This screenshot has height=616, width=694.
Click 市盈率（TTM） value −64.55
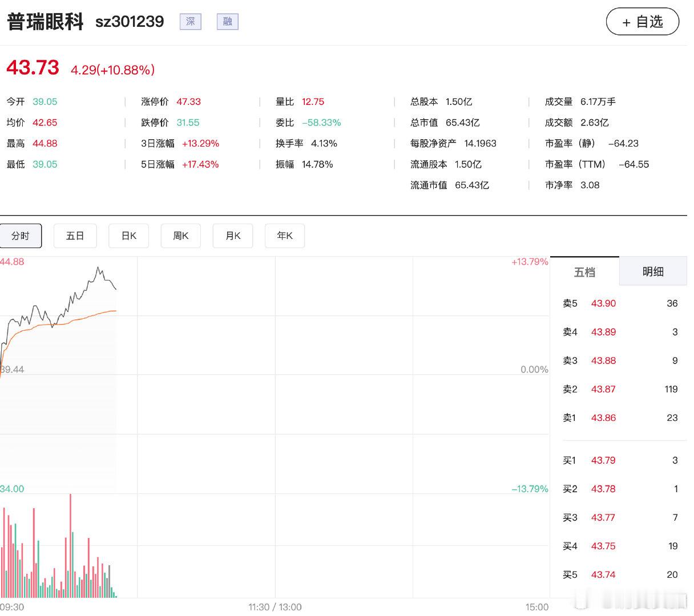coord(634,164)
